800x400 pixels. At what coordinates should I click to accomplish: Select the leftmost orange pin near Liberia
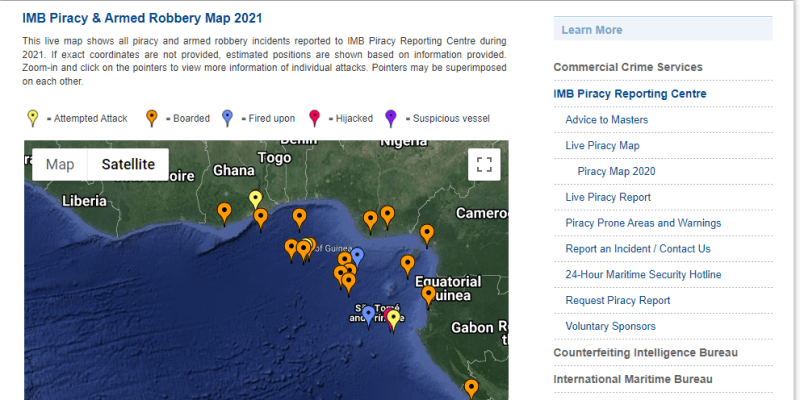click(225, 212)
